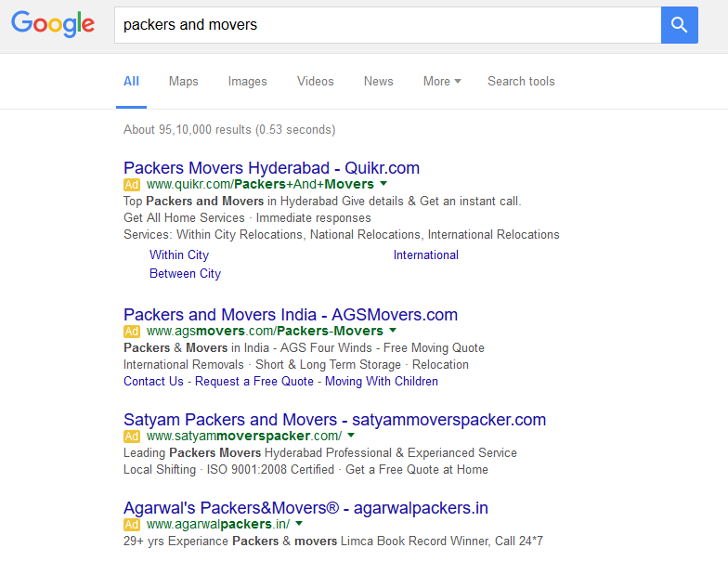Focus the search box containing packers and movers
Viewport: 728px width, 561px height.
point(388,25)
